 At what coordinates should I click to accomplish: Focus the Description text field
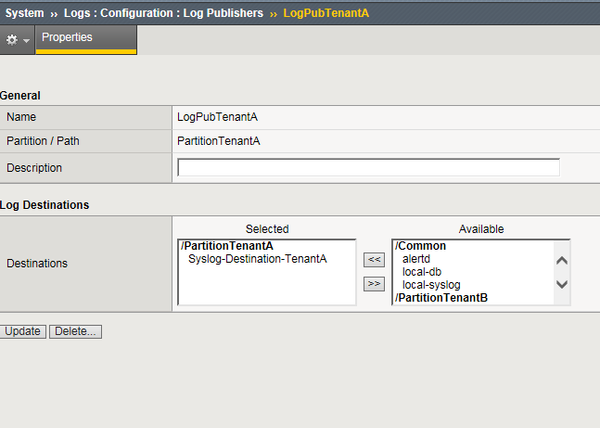pyautogui.click(x=368, y=167)
